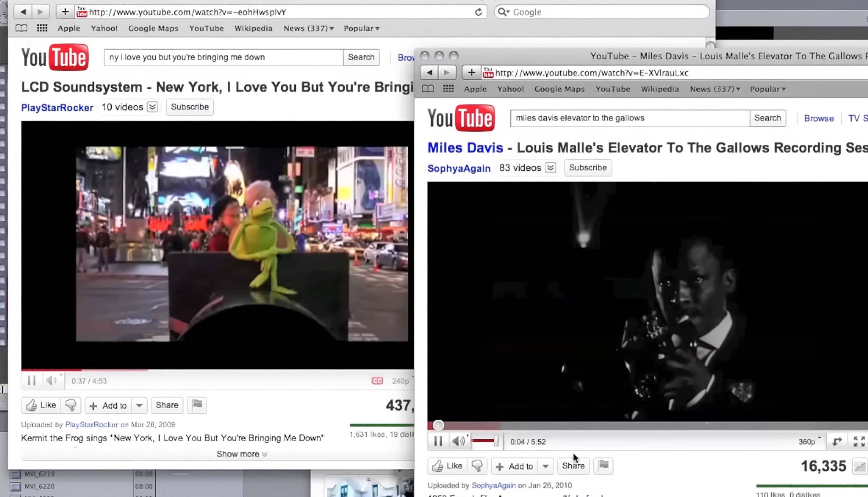Click Search button in the Miles Davis window
Viewport: 868px width, 497px height.
[768, 118]
